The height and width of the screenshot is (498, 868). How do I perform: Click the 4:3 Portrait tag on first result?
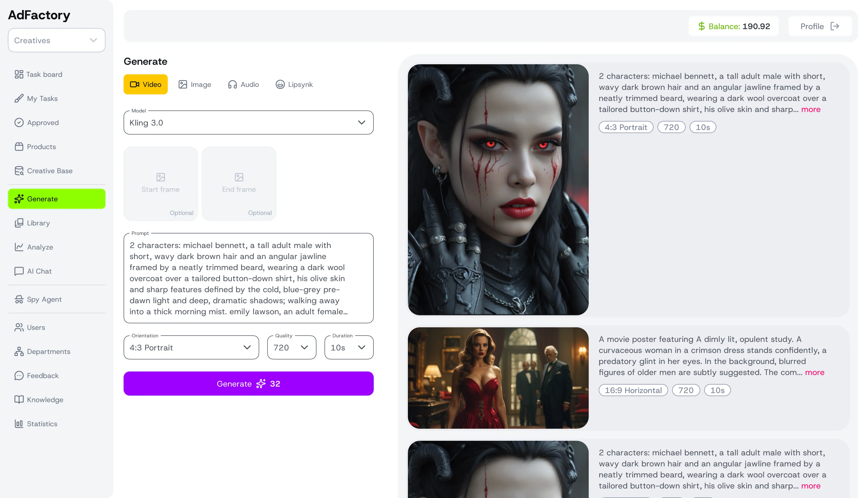pos(626,127)
